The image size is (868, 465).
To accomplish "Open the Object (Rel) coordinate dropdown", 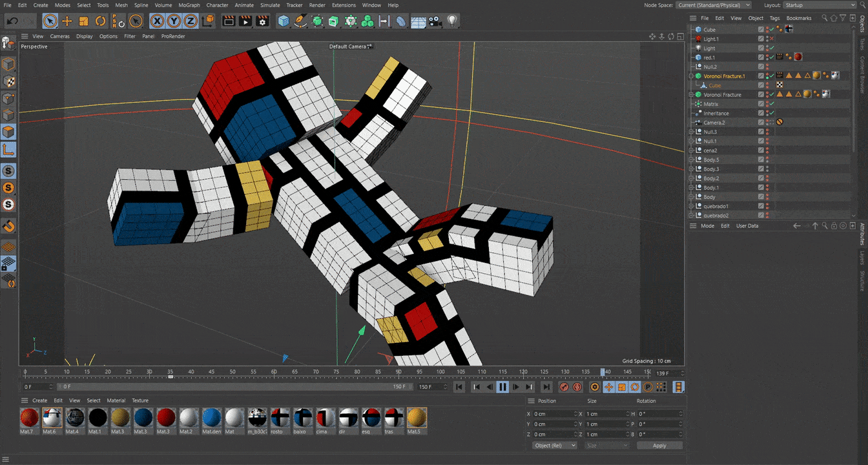I will pos(554,446).
